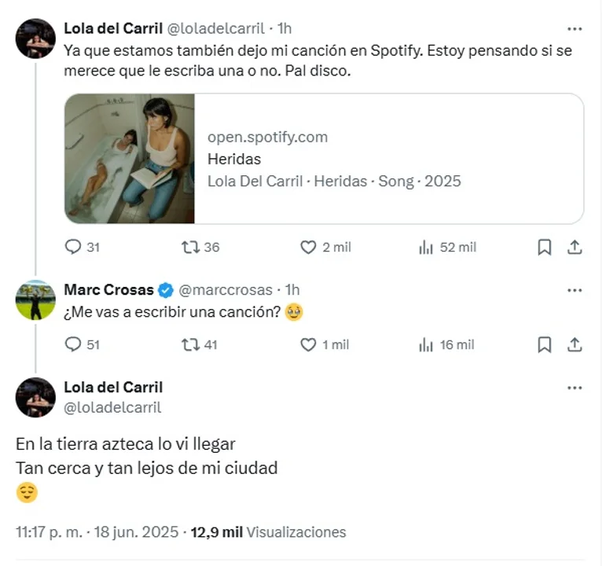This screenshot has width=610, height=566.
Task: Open more options on Marc Crosas's tweet
Action: [574, 290]
